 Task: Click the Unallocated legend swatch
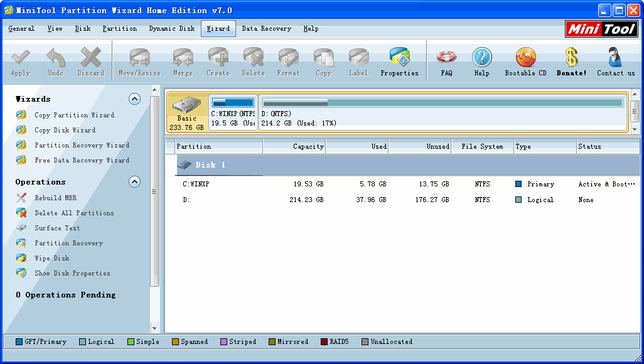[x=365, y=341]
